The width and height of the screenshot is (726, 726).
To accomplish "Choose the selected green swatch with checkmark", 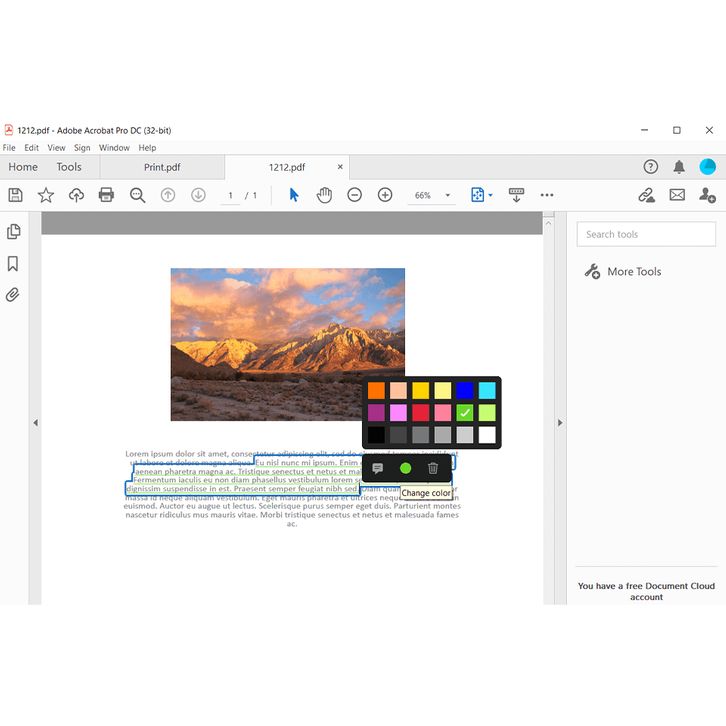I will tap(465, 413).
